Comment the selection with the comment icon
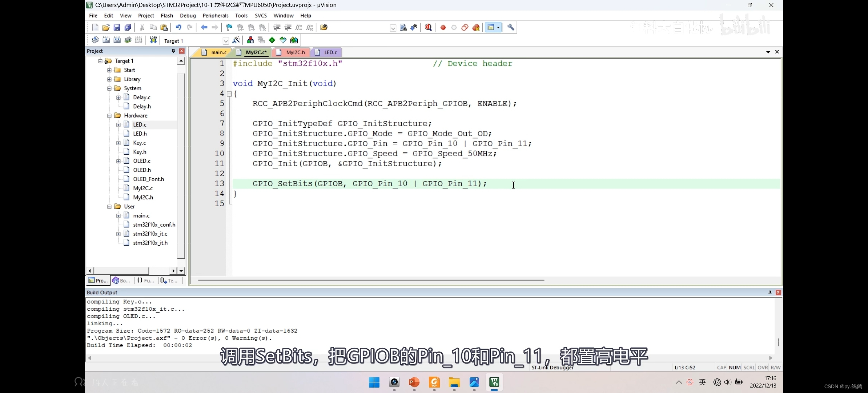 [x=298, y=27]
